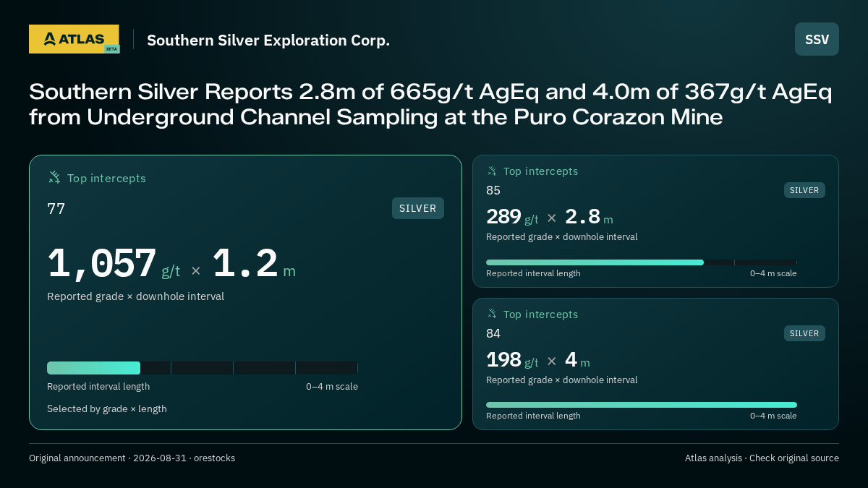Click 'Reported grade × downhole interval' in hole 77 card
This screenshot has width=868, height=488.
135,296
